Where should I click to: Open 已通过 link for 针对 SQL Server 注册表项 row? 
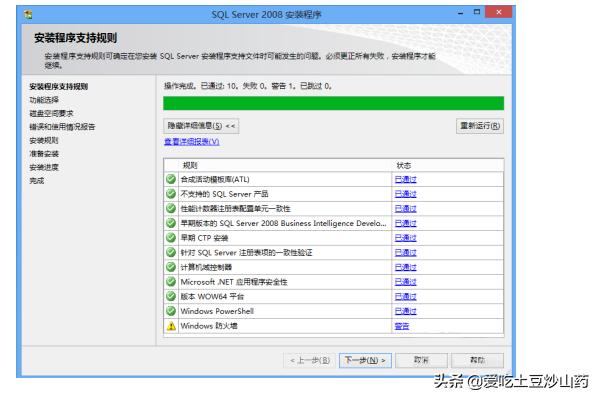406,253
